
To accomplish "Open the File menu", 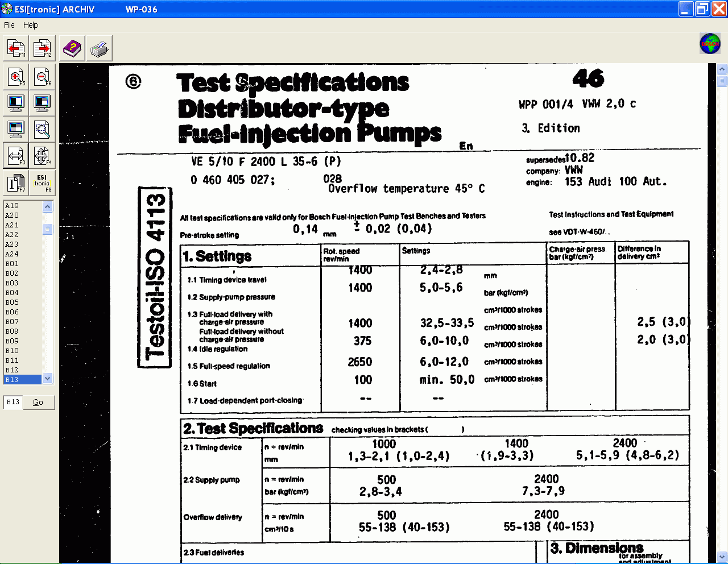I will pyautogui.click(x=9, y=25).
